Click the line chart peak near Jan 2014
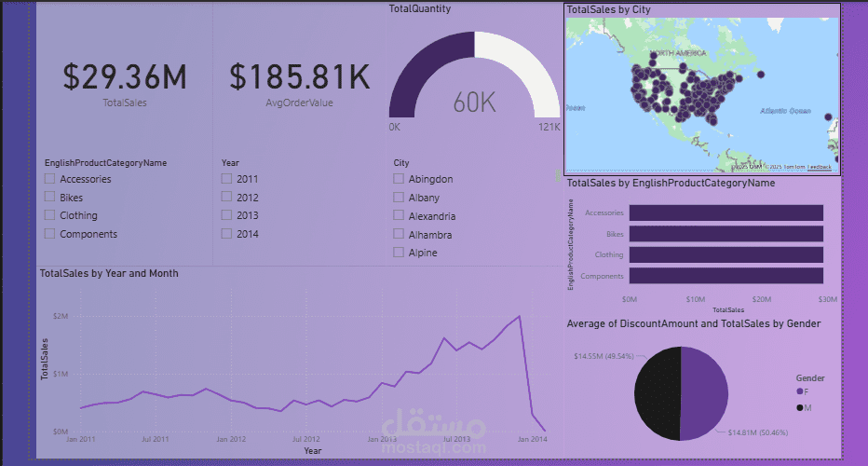Viewport: 868px width, 466px height. pos(519,316)
